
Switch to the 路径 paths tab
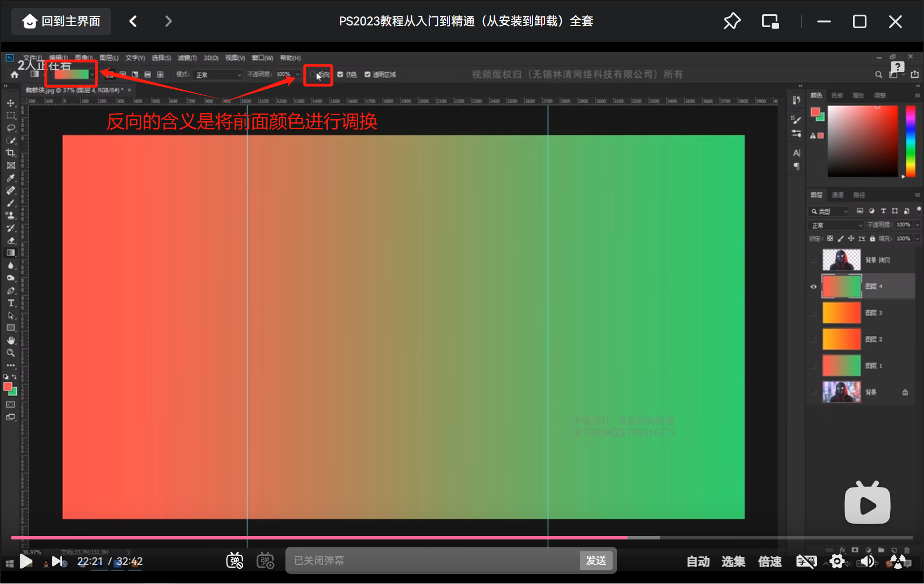tap(859, 195)
